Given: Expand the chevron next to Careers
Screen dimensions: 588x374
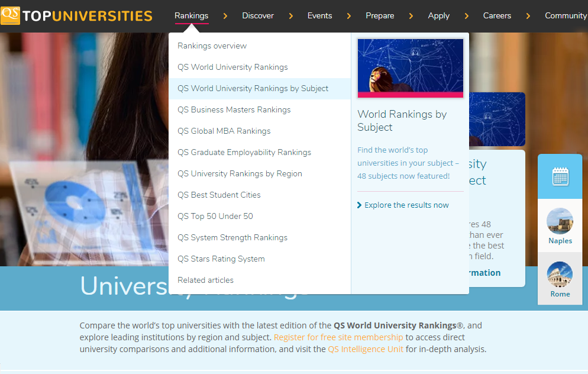Looking at the screenshot, I should click(x=528, y=16).
